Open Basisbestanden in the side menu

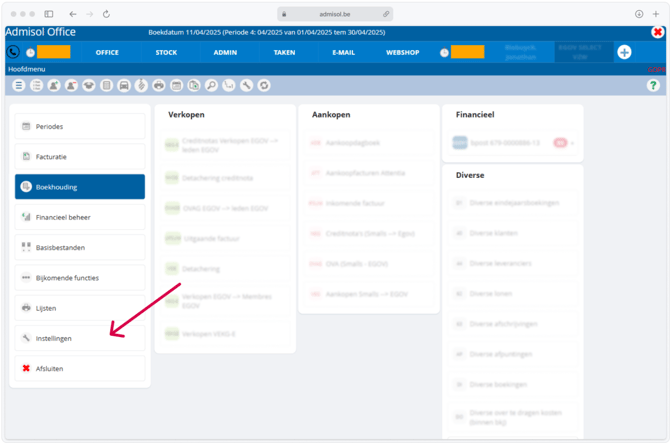[x=80, y=247]
